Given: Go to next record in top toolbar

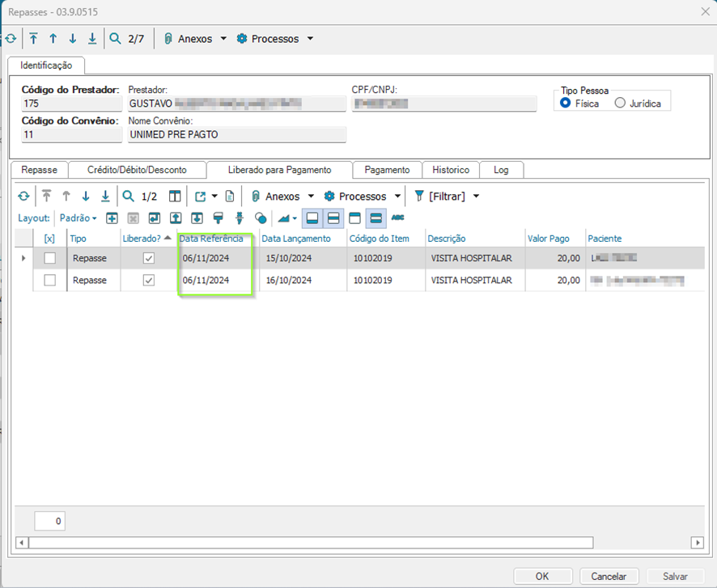Looking at the screenshot, I should tap(73, 39).
